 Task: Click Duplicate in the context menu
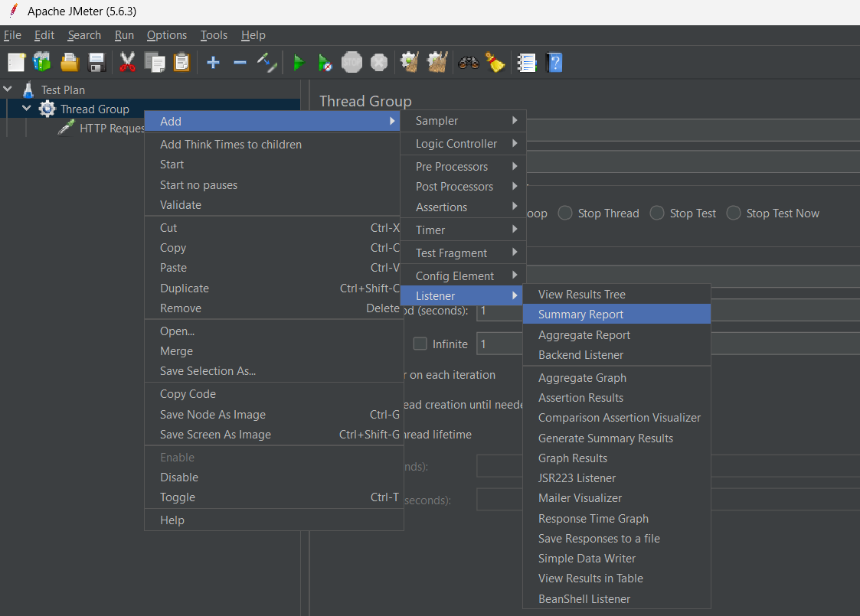click(x=273, y=288)
